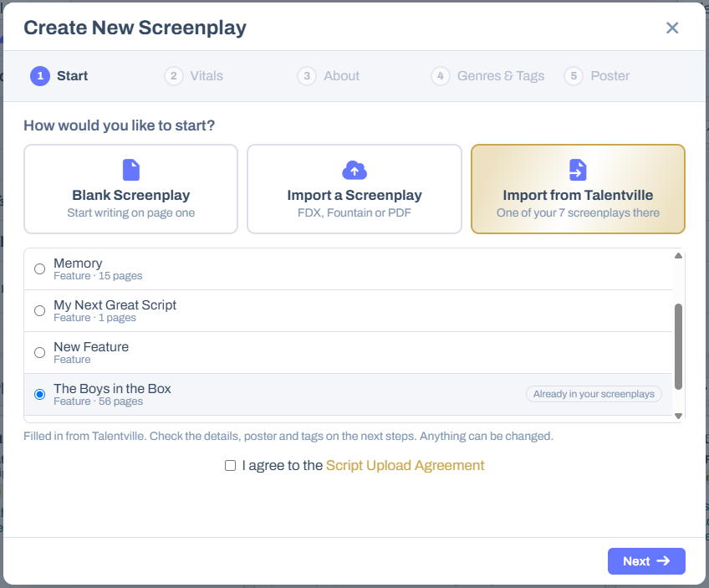Check the agree to Script Upload Agreement box
The width and height of the screenshot is (709, 588).
(x=230, y=465)
